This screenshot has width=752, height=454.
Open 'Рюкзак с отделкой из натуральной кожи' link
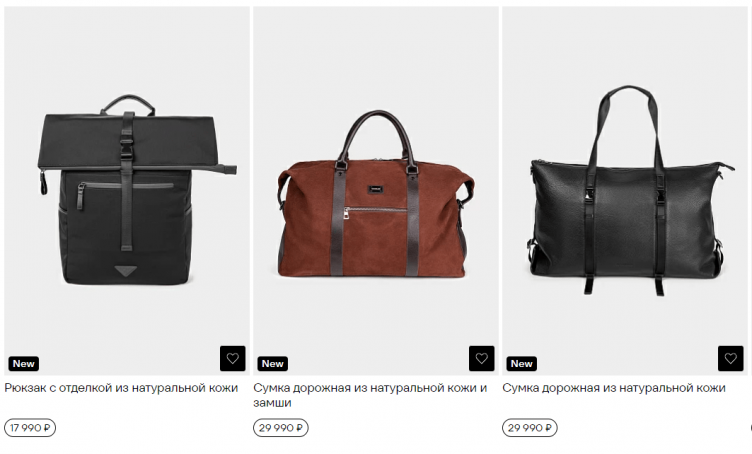(x=121, y=387)
